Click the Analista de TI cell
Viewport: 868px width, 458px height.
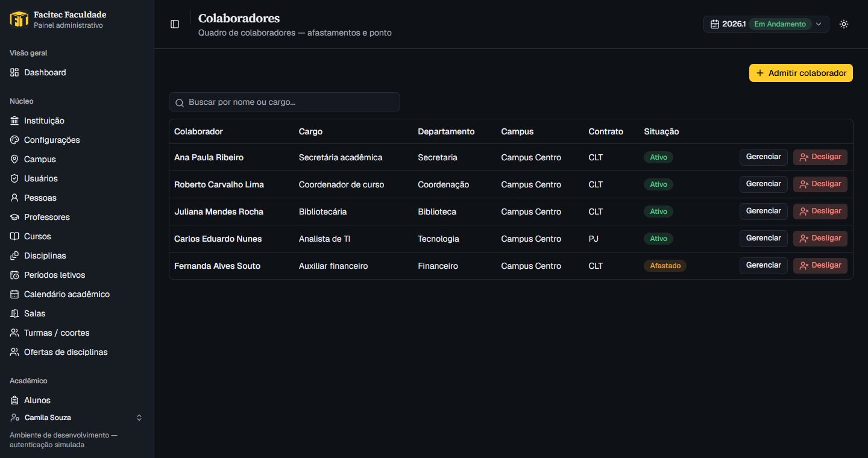324,239
